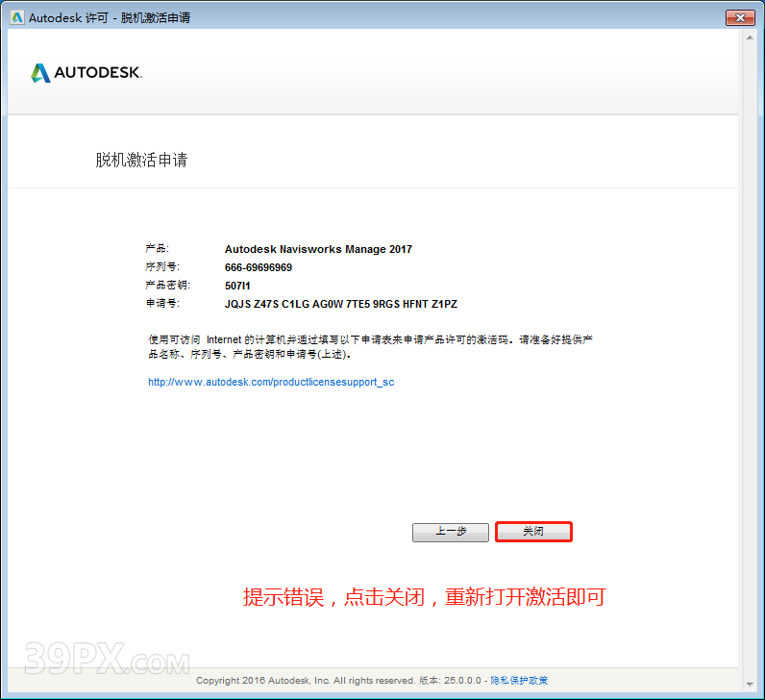Click the Autodesk icon in the title bar

click(16, 17)
